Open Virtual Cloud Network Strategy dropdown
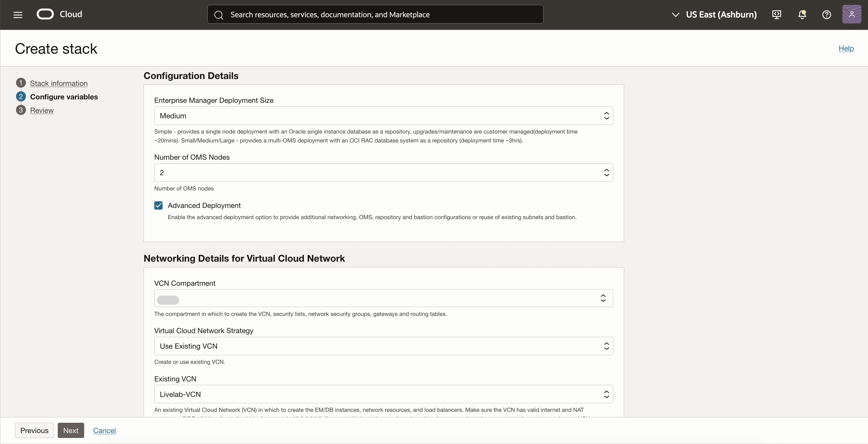Screen dimensions: 868x444 click(383, 346)
